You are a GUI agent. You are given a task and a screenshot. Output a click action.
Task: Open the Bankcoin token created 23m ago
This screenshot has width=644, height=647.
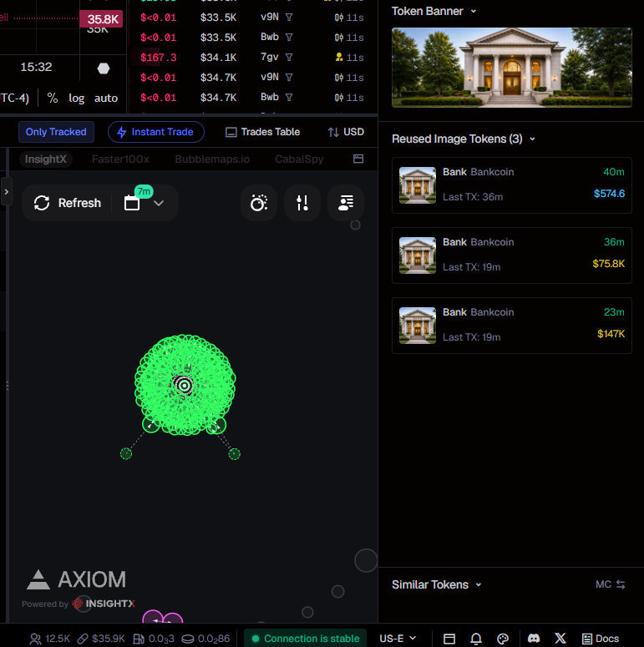click(511, 326)
